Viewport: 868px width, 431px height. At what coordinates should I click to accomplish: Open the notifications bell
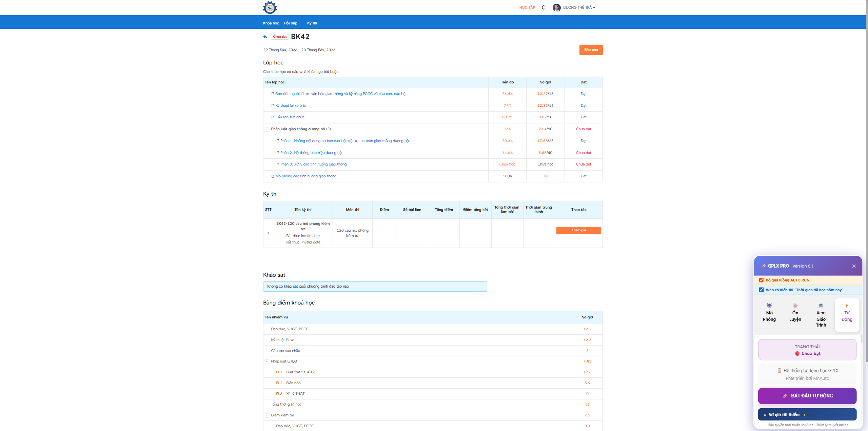[x=544, y=7]
